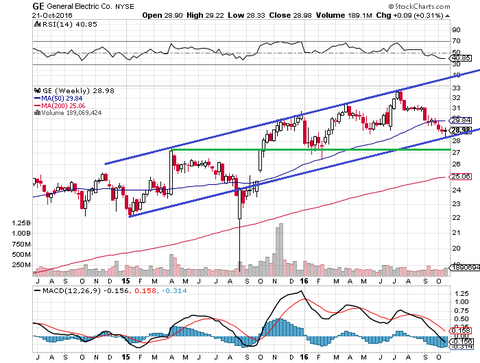
Task: Click the 70 level on the RSI axis
Action: point(456,41)
